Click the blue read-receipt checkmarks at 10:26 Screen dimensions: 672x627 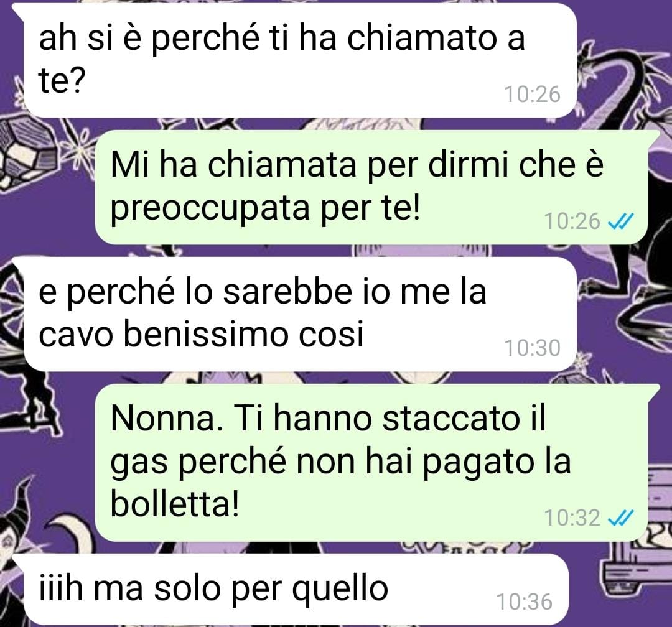coord(620,221)
